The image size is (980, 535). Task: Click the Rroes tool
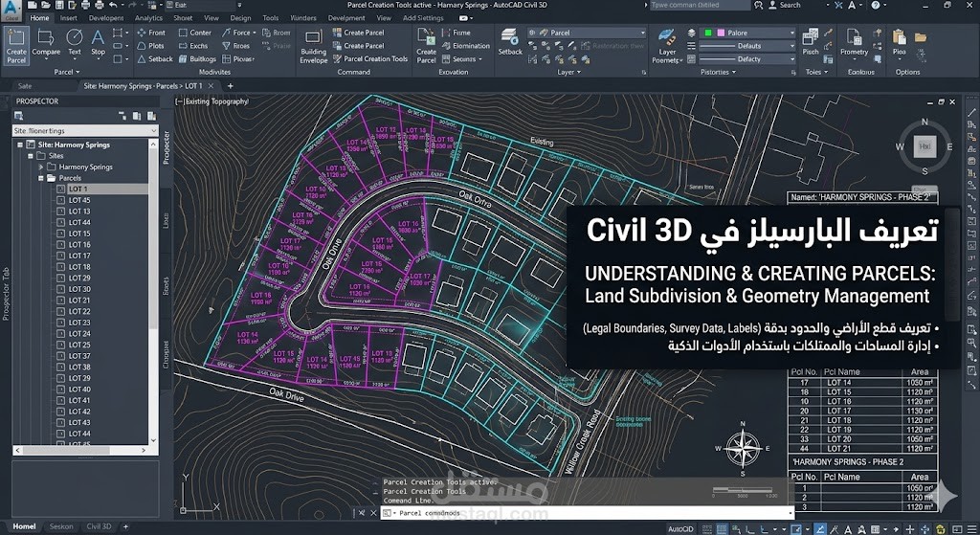coord(236,46)
